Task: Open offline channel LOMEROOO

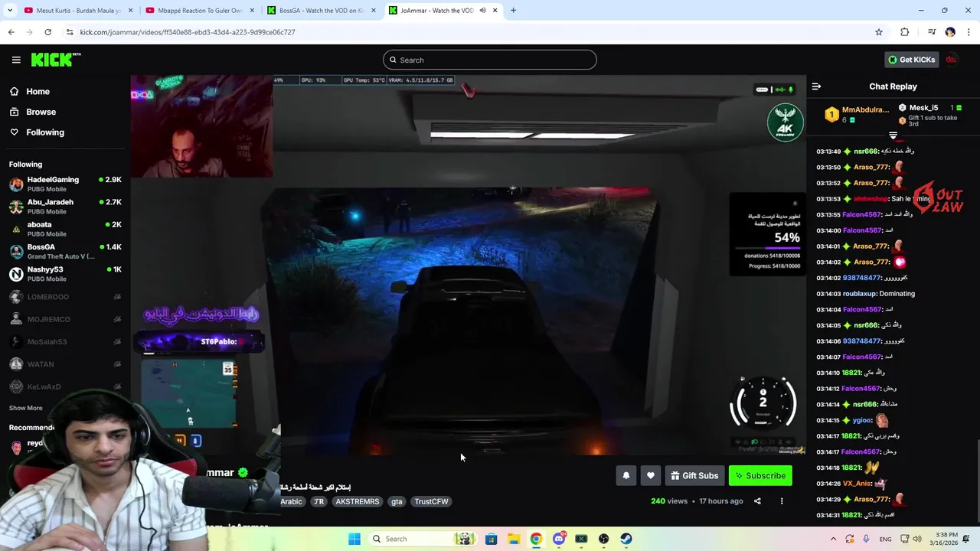Action: pos(65,297)
